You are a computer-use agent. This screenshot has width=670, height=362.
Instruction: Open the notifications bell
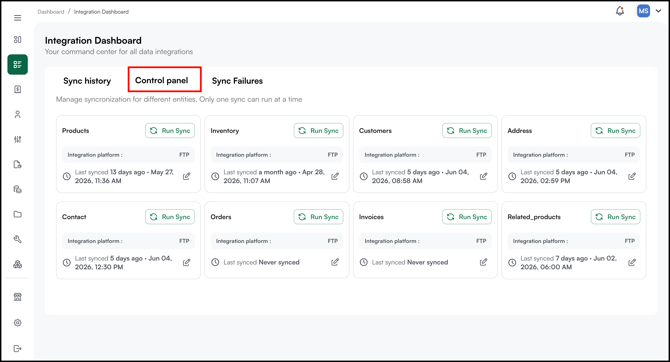[620, 11]
